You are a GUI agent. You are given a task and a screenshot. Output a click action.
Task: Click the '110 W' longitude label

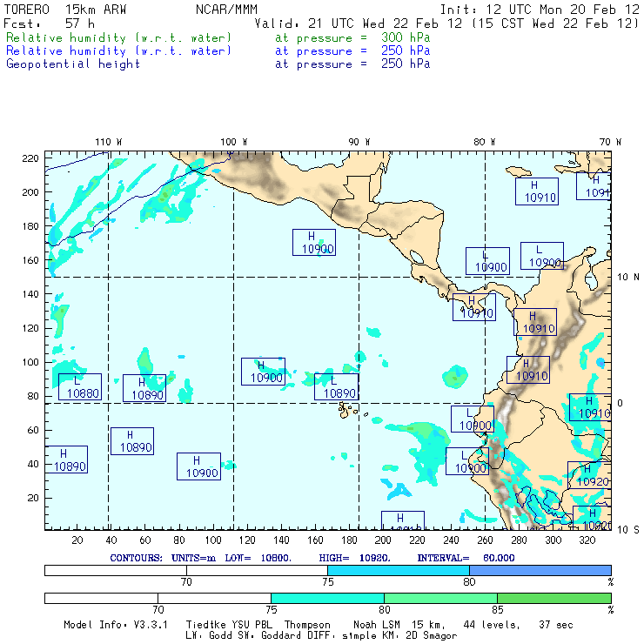(x=109, y=142)
